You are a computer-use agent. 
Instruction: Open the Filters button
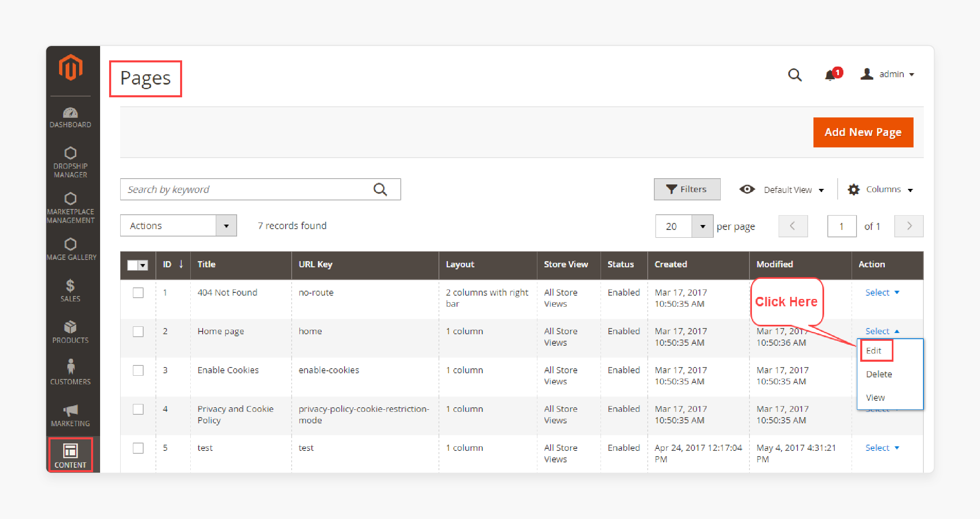[687, 189]
